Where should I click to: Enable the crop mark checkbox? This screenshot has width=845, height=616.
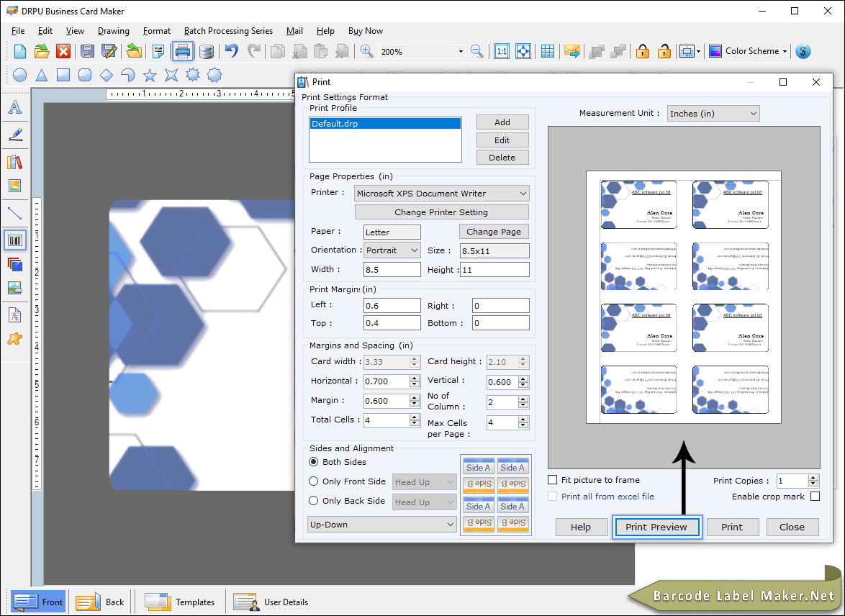point(815,497)
